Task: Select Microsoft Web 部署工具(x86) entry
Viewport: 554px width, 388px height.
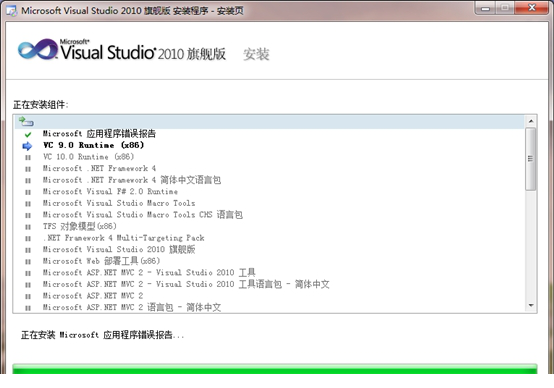Action: click(x=101, y=261)
